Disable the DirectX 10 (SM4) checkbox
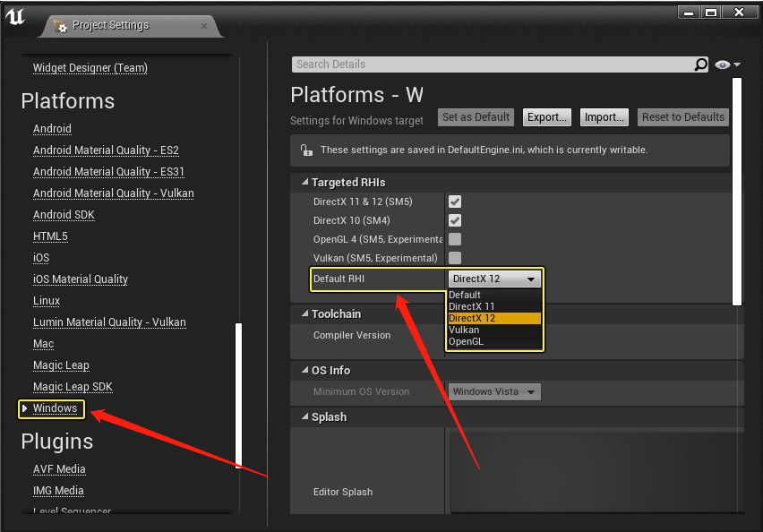This screenshot has height=532, width=763. (455, 220)
